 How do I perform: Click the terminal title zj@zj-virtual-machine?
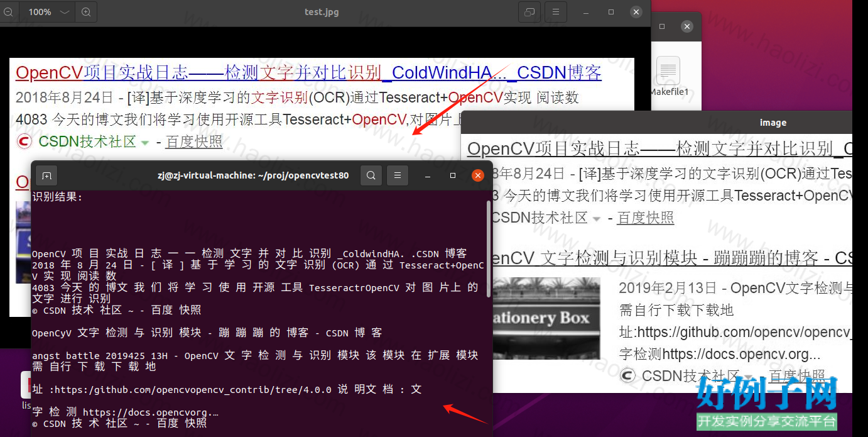(x=253, y=175)
